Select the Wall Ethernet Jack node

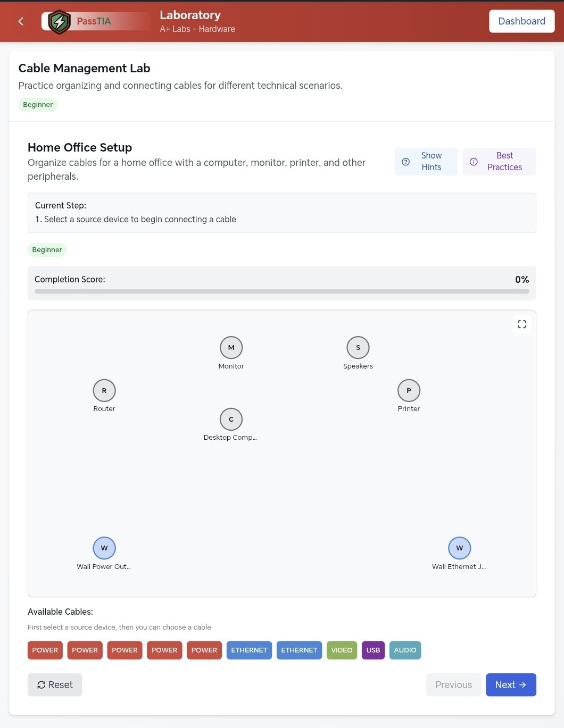click(460, 548)
